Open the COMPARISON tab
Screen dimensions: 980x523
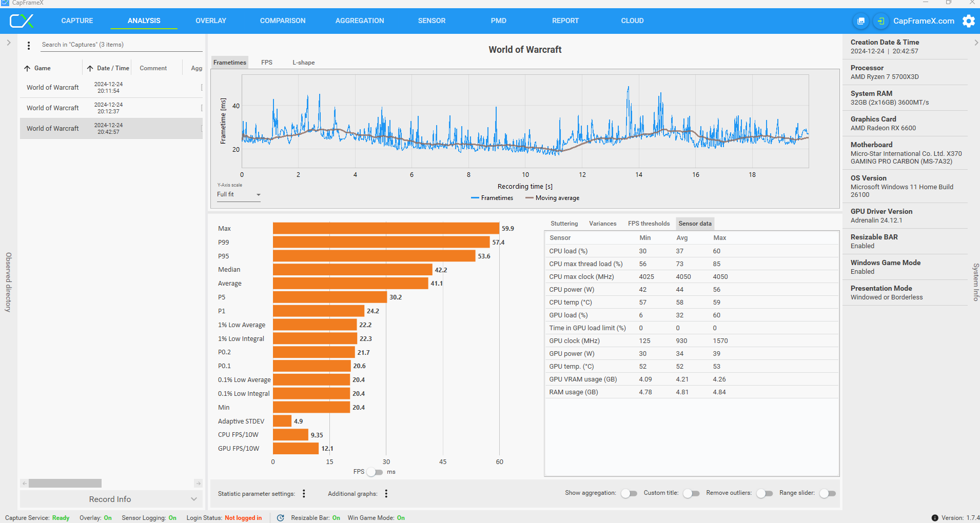[x=283, y=21]
